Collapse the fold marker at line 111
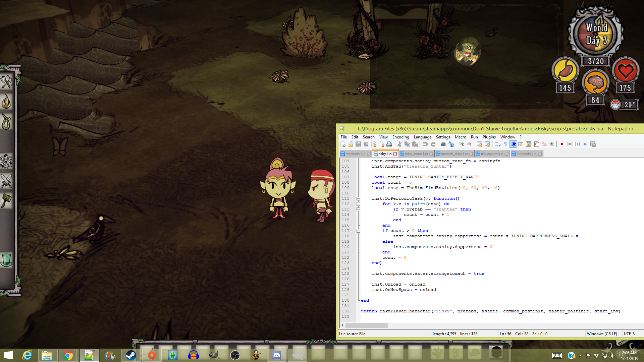This screenshot has height=362, width=644. click(x=358, y=198)
